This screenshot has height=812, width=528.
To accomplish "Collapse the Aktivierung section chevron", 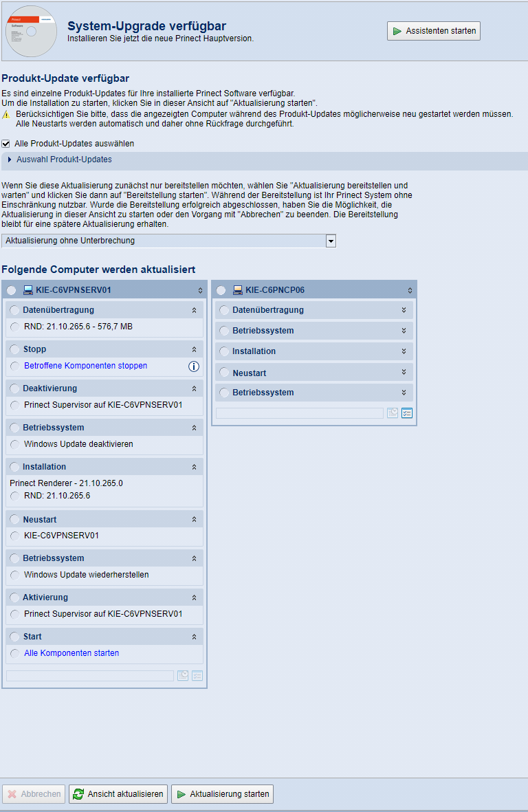I will pyautogui.click(x=194, y=597).
